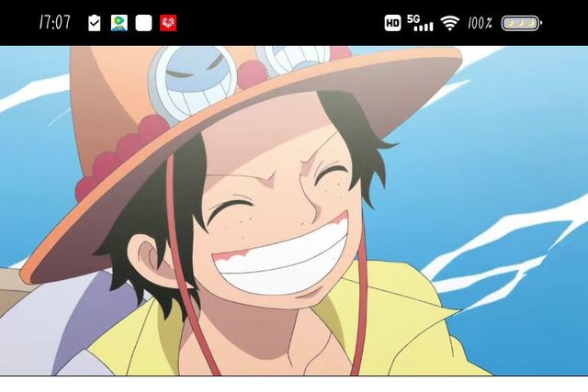The image size is (588, 392).
Task: Tap the white bar below the video
Action: [294, 384]
